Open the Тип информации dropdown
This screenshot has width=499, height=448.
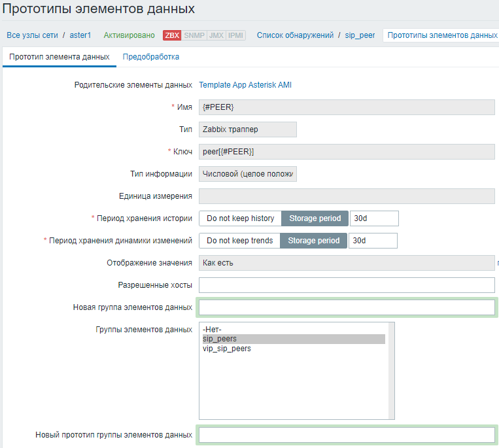pyautogui.click(x=247, y=174)
